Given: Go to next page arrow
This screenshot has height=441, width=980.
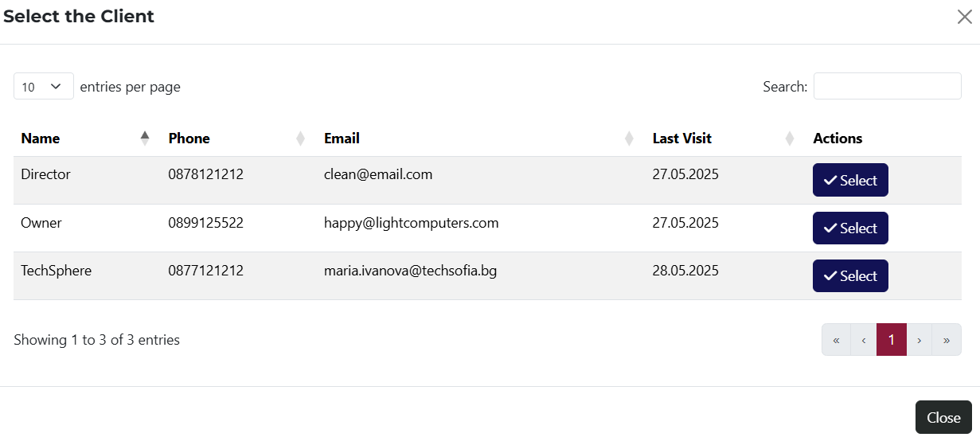Looking at the screenshot, I should pos(919,340).
